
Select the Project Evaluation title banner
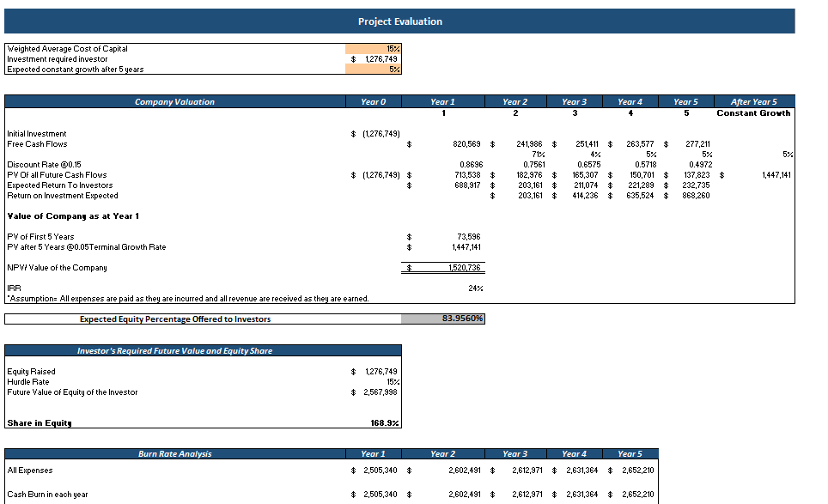coord(400,21)
